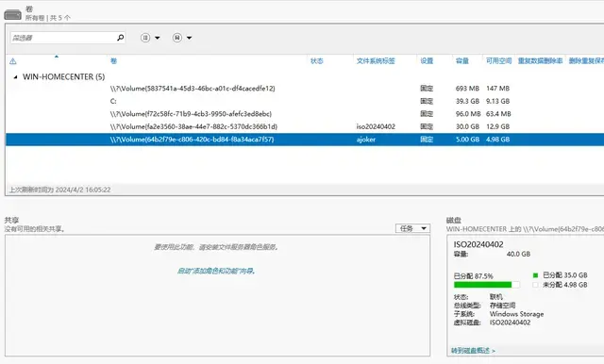Click the 40.0 GB disk capacity value

click(x=518, y=254)
